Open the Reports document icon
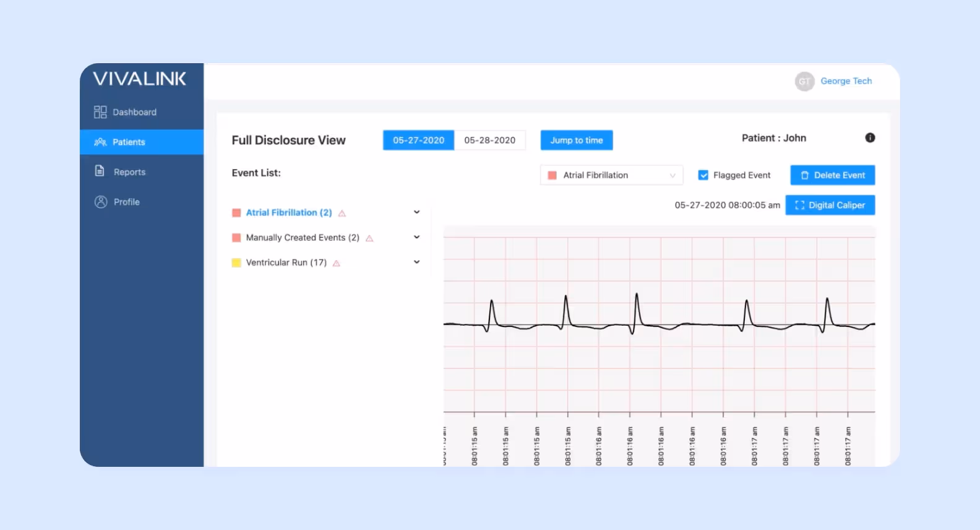The height and width of the screenshot is (530, 980). click(100, 171)
